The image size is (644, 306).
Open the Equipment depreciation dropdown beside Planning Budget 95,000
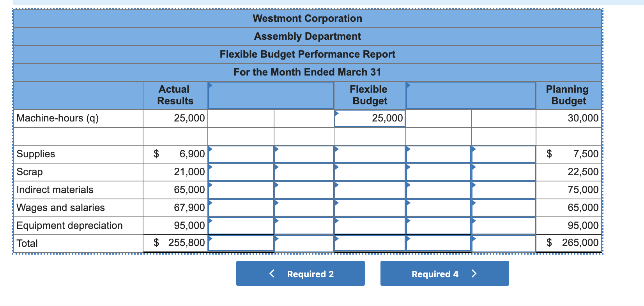[504, 226]
